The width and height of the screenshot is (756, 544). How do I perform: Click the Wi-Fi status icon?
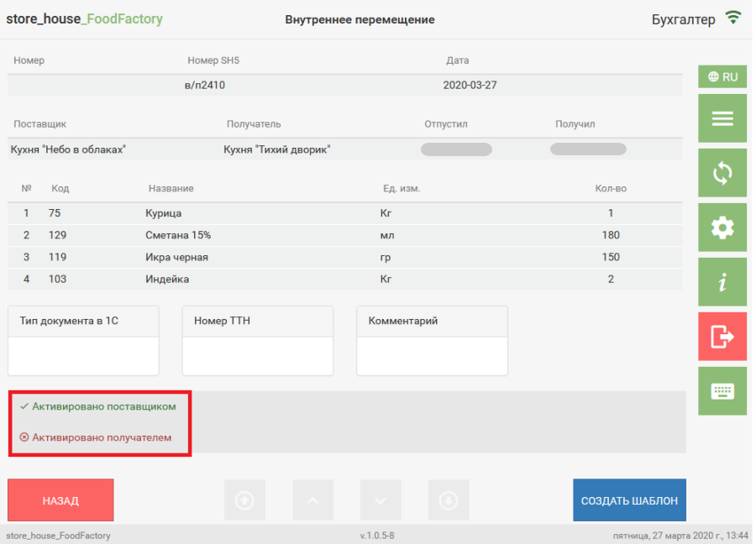click(x=733, y=18)
